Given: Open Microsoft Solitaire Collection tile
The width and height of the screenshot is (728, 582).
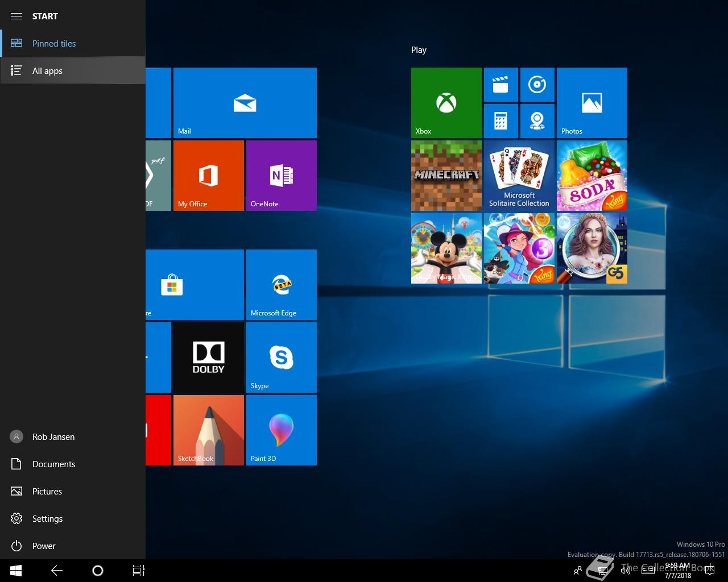Looking at the screenshot, I should click(519, 176).
